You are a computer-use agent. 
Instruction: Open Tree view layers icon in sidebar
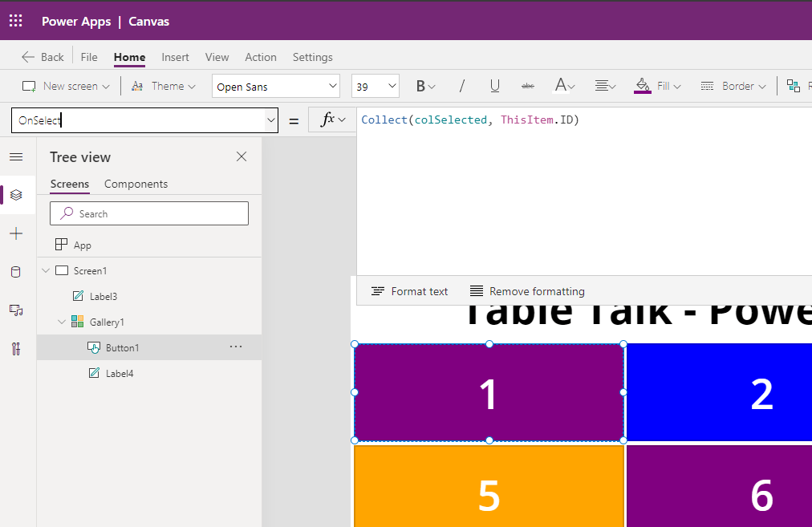pos(16,195)
